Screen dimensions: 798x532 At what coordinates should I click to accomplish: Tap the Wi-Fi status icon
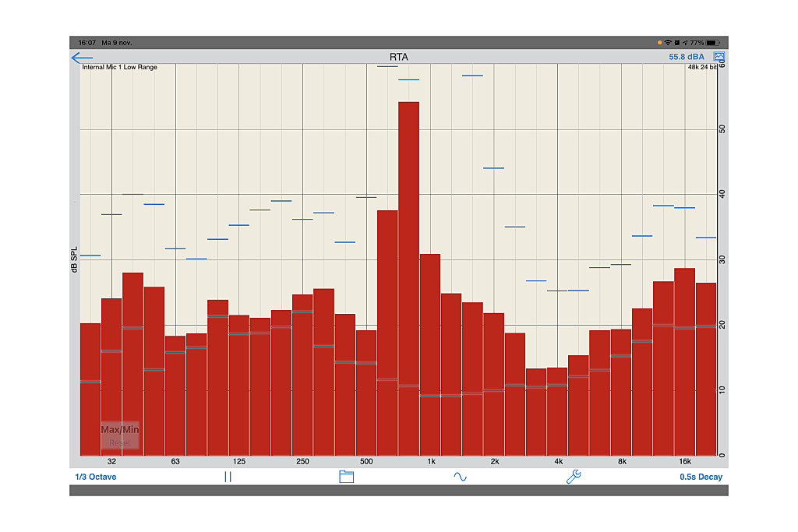[x=668, y=43]
